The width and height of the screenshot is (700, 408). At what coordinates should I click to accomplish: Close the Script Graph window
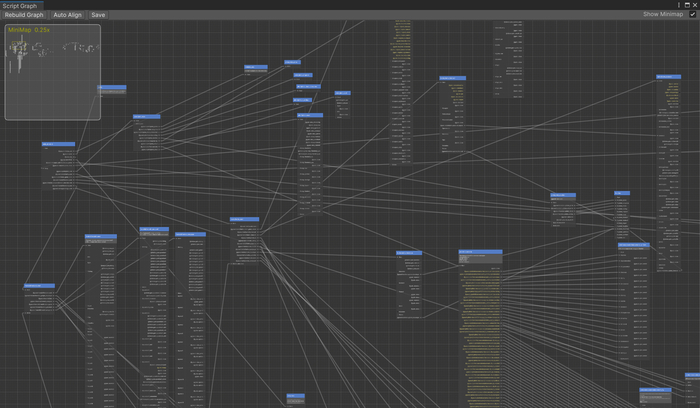(x=694, y=5)
